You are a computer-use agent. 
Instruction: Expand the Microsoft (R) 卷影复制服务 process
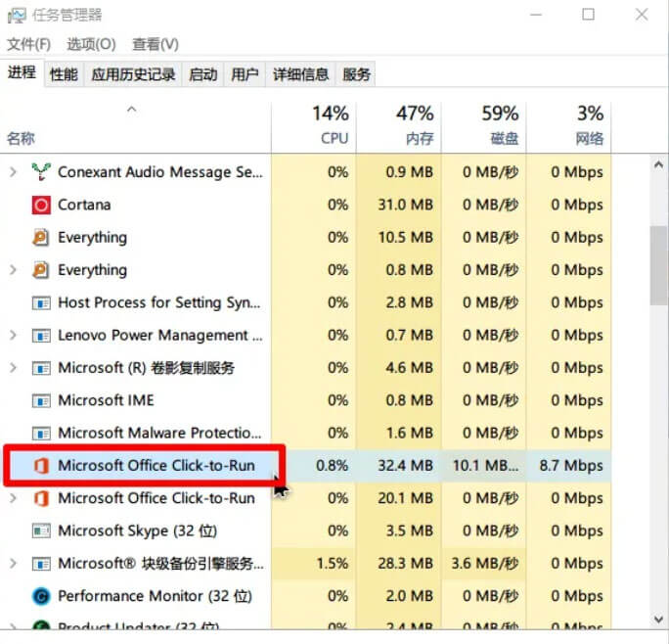point(13,368)
